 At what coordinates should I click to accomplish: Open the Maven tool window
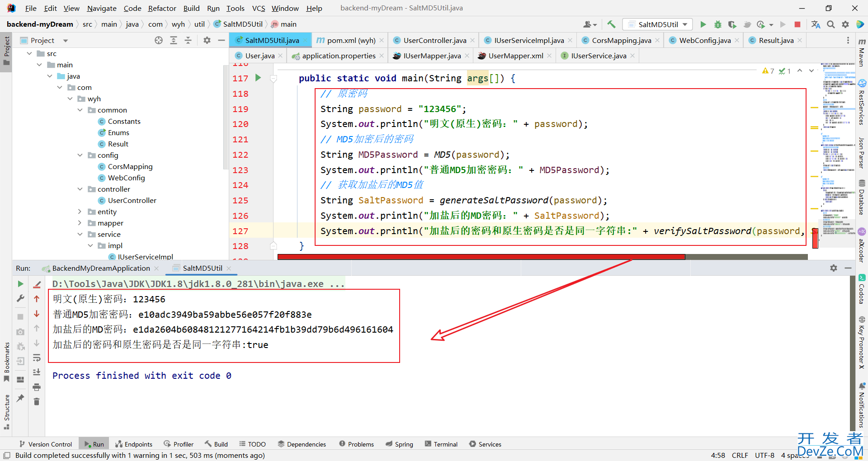[862, 52]
